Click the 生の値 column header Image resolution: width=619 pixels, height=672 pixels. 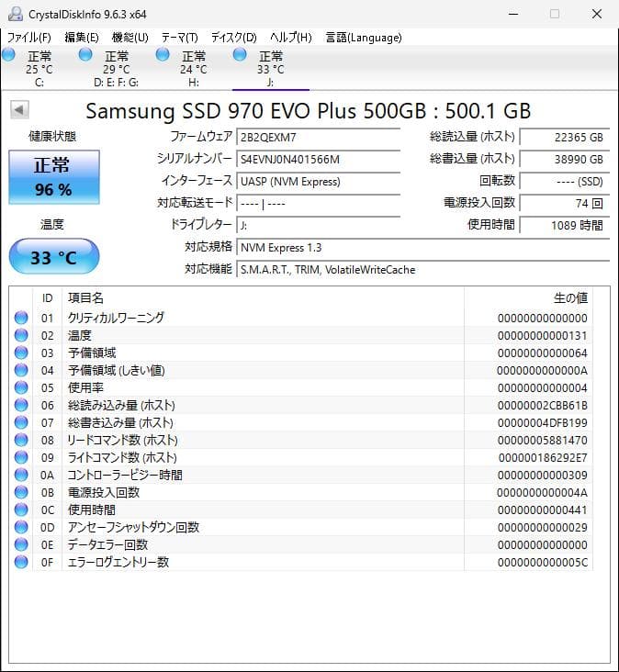[x=528, y=297]
